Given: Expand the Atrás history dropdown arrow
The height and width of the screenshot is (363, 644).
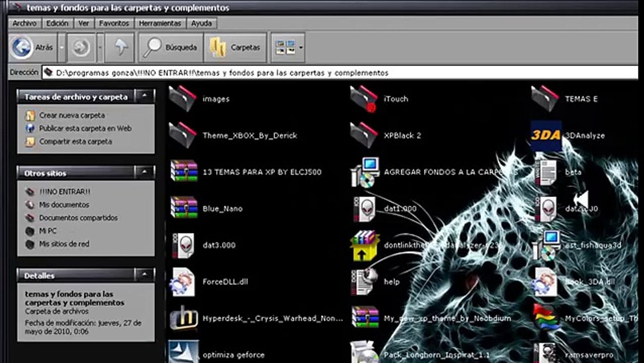Looking at the screenshot, I should [x=62, y=48].
